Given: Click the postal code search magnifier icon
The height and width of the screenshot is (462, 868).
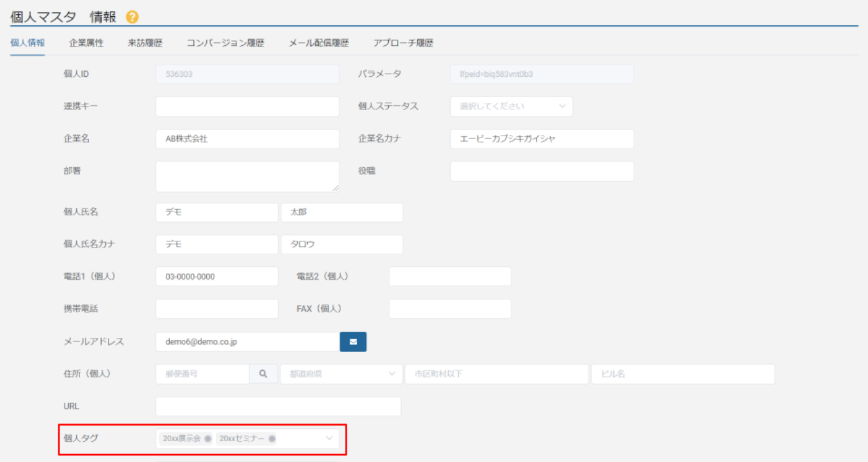Looking at the screenshot, I should [263, 374].
